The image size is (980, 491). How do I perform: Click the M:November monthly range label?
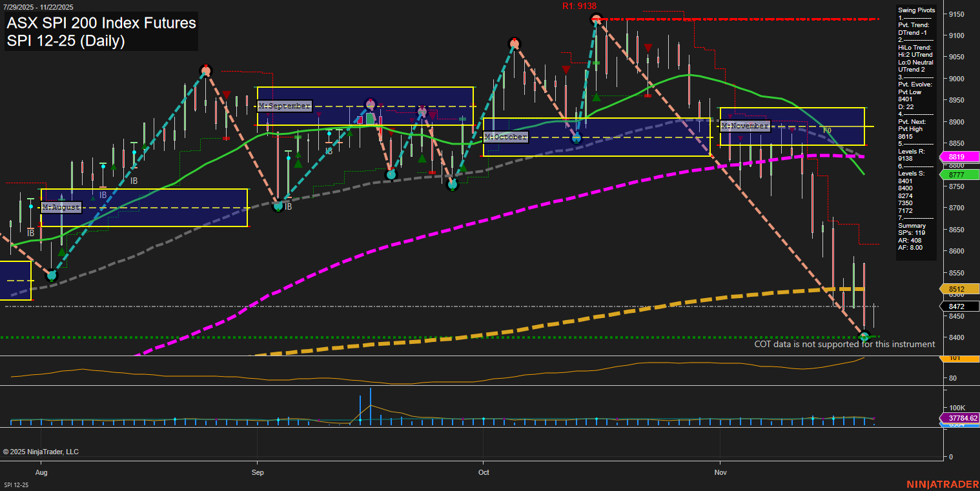coord(746,126)
